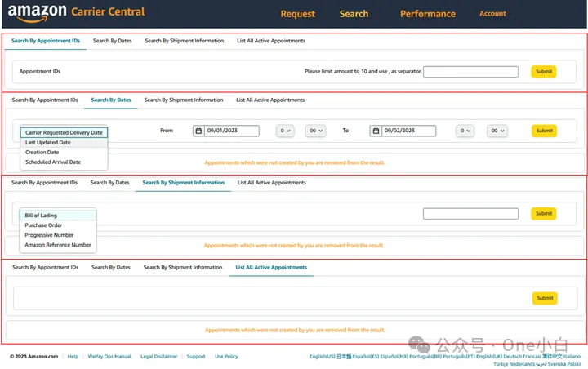Select the highlighted List All Active Appointments tab

[271, 268]
